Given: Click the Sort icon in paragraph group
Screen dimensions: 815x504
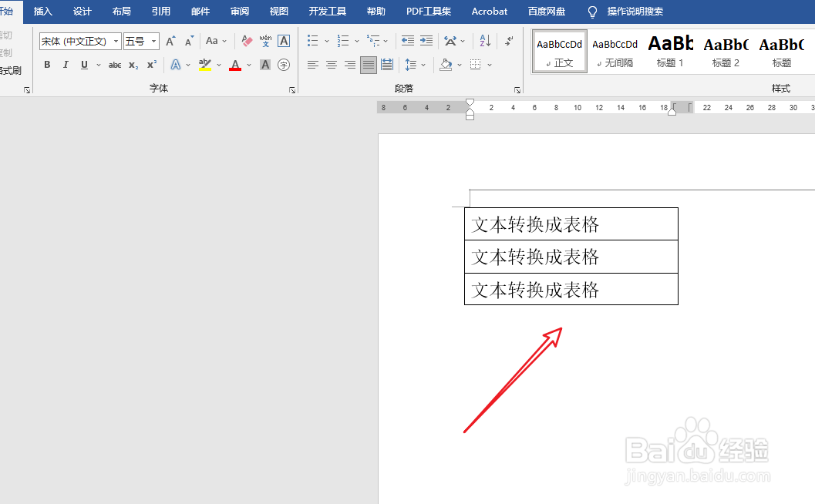Looking at the screenshot, I should [x=485, y=41].
